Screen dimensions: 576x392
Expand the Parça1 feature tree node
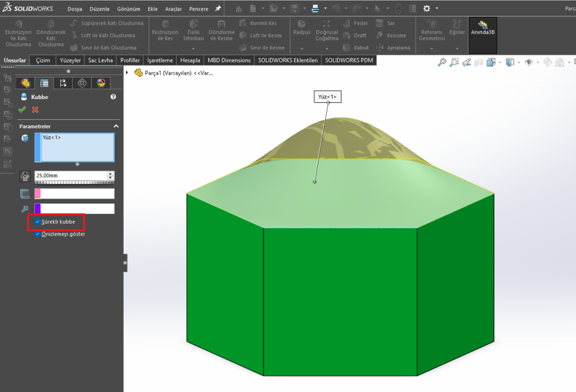click(x=128, y=73)
